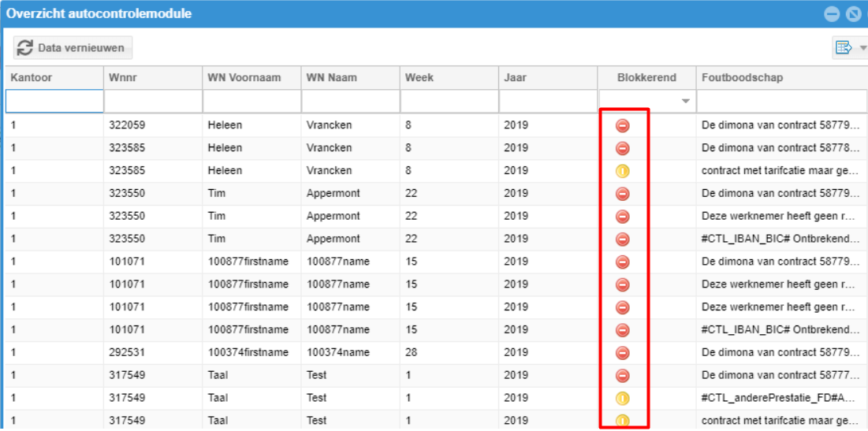This screenshot has width=868, height=431.
Task: Focus the WN Voornaam filter field
Action: click(x=251, y=101)
